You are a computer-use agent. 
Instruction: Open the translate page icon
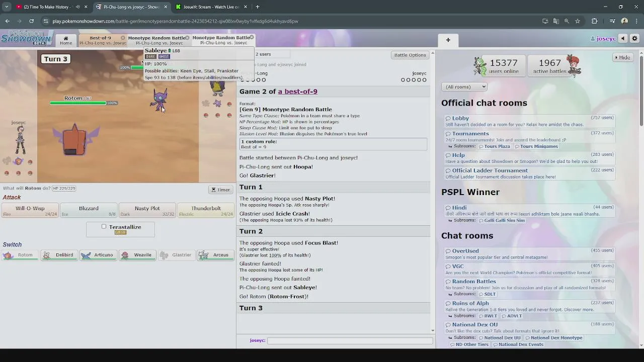(556, 21)
